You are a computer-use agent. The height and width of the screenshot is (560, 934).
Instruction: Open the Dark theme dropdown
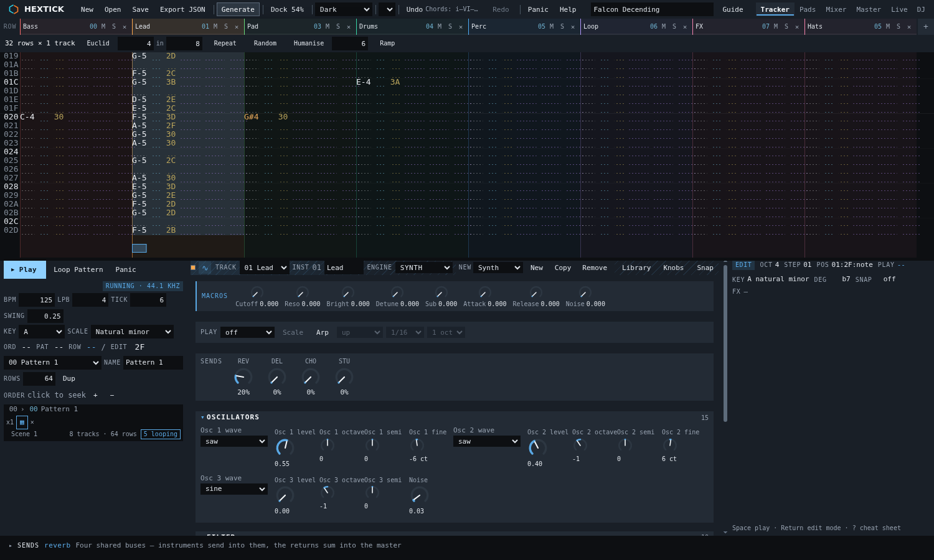click(344, 9)
